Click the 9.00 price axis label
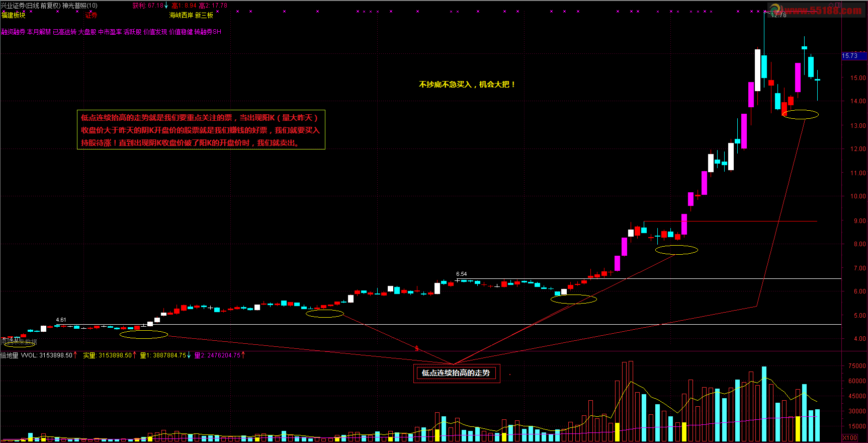 pos(859,221)
